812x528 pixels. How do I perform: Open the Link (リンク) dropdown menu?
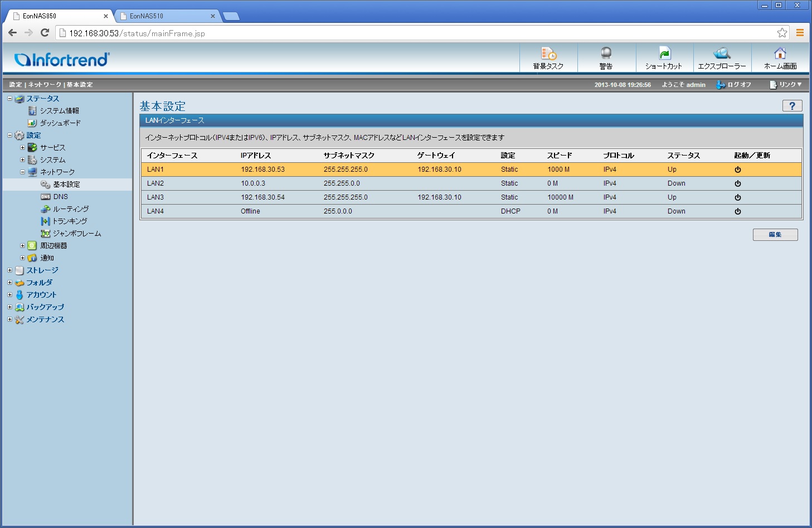pyautogui.click(x=786, y=85)
